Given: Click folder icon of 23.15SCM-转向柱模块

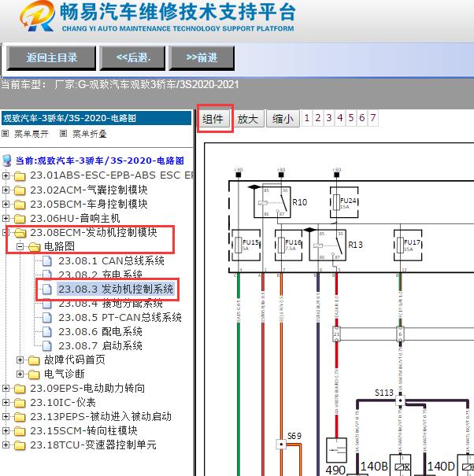Looking at the screenshot, I should [20, 431].
